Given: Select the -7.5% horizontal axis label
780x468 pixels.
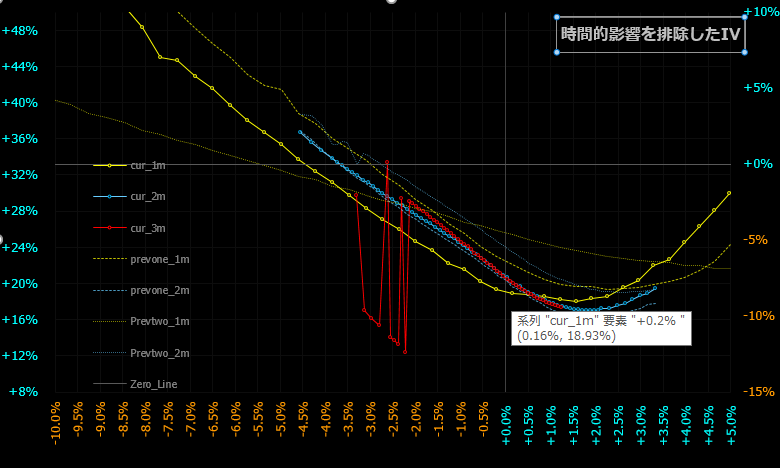Looking at the screenshot, I should pyautogui.click(x=168, y=419).
